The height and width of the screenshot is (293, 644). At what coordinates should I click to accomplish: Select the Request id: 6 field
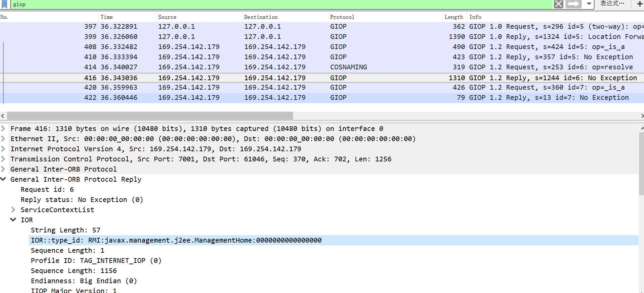pos(47,189)
